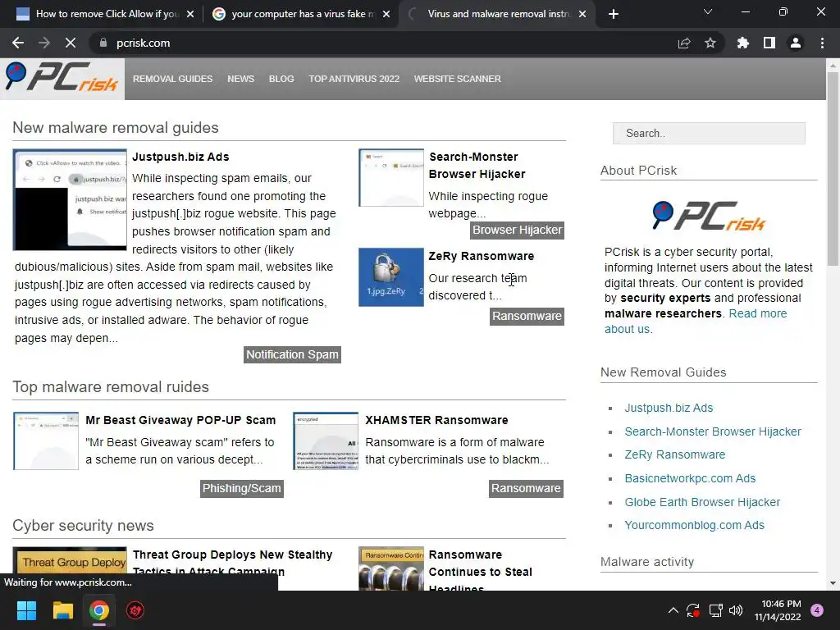840x630 pixels.
Task: Click the Browser Hijacker tag
Action: coord(517,230)
